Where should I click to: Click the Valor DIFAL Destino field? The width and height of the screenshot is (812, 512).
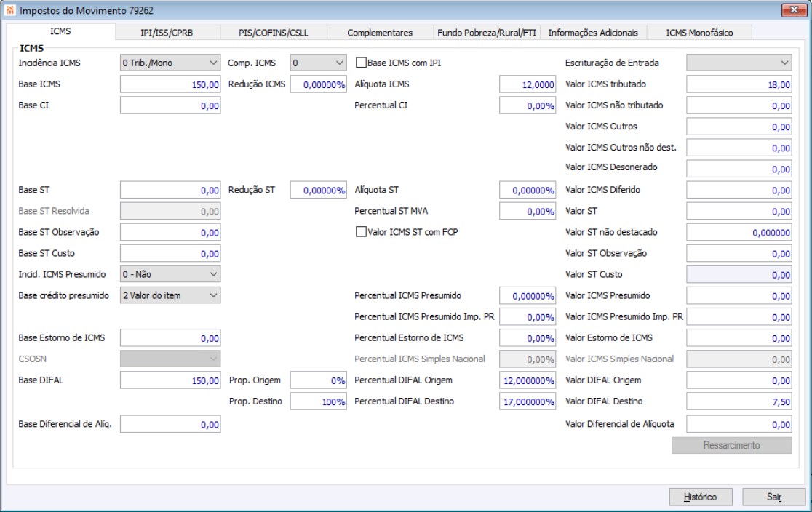(739, 401)
